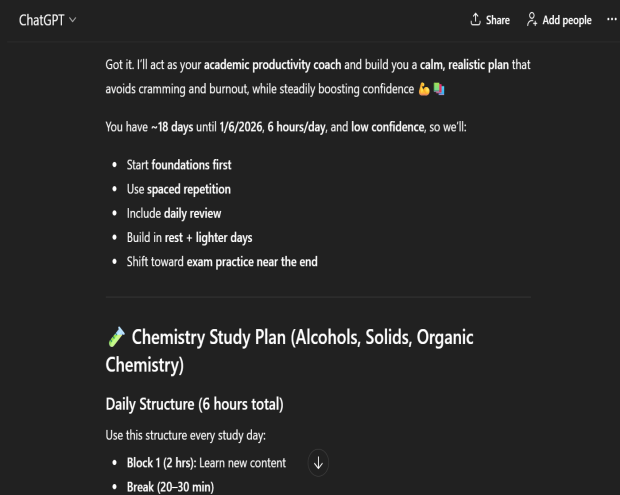Image resolution: width=620 pixels, height=495 pixels.
Task: Click the "Break (20–30 min)" list item
Action: (170, 487)
